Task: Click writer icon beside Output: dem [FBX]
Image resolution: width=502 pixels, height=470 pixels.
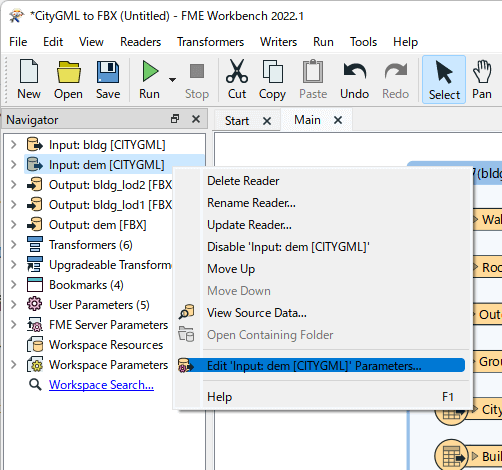Action: pos(35,225)
